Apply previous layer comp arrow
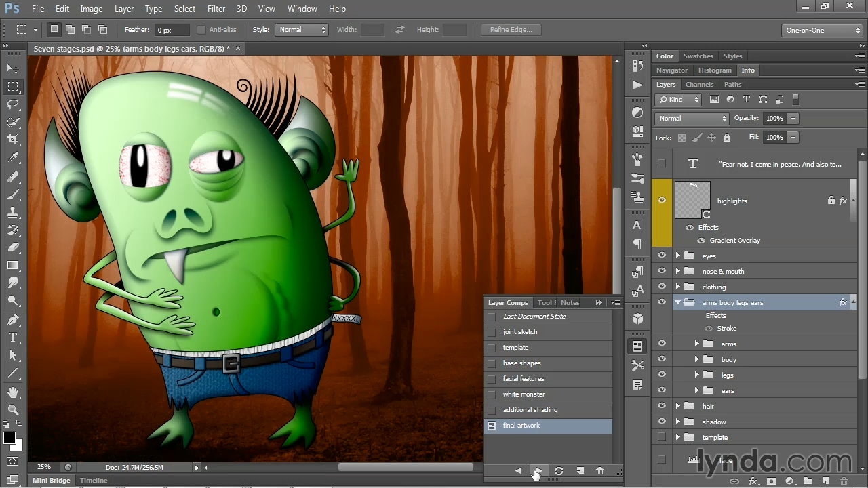This screenshot has width=868, height=488. click(518, 471)
